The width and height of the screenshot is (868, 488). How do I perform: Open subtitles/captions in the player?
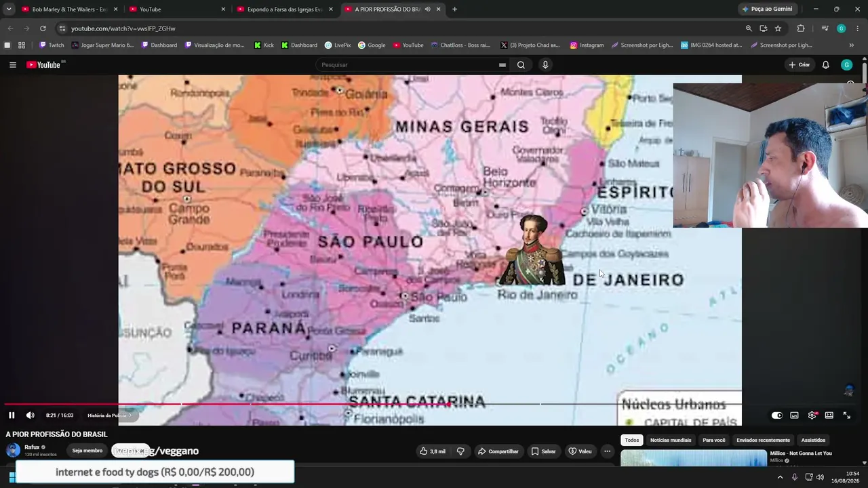pos(794,415)
